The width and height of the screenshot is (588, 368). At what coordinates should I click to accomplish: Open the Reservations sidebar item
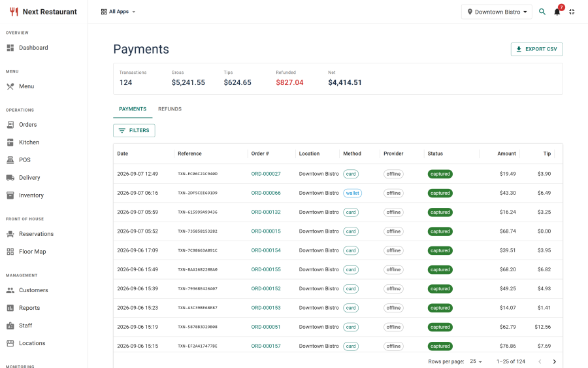(44, 234)
